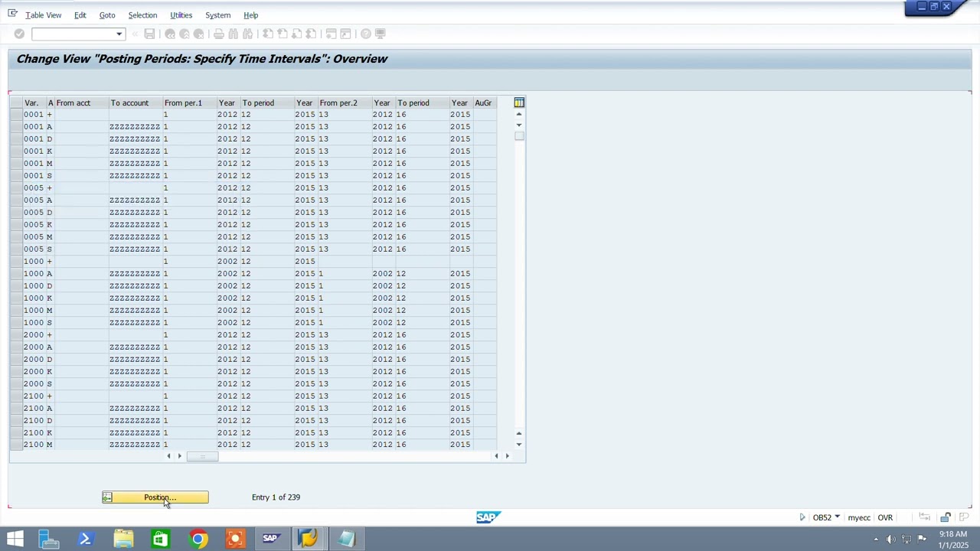
Task: Show hidden tray icons arrow
Action: tap(876, 540)
